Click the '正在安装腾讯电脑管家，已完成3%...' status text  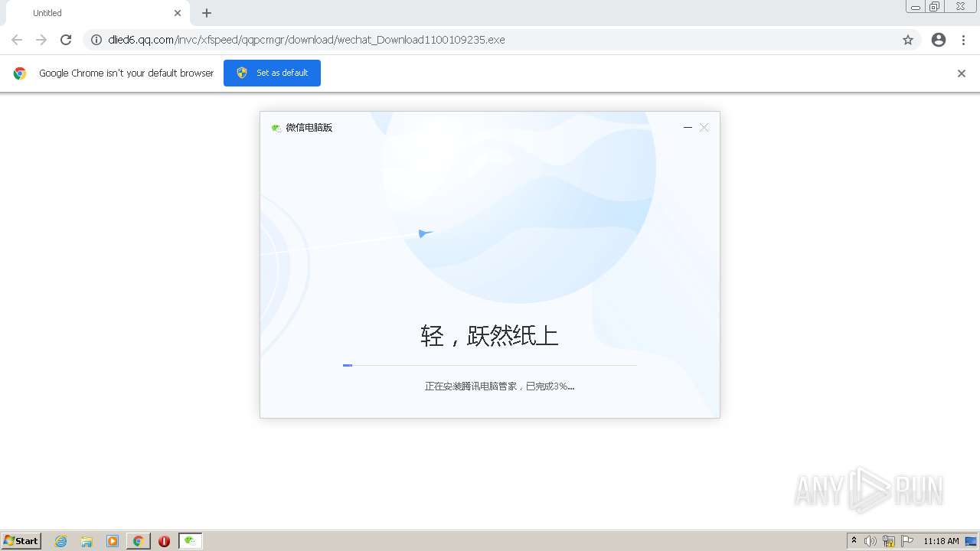(500, 386)
